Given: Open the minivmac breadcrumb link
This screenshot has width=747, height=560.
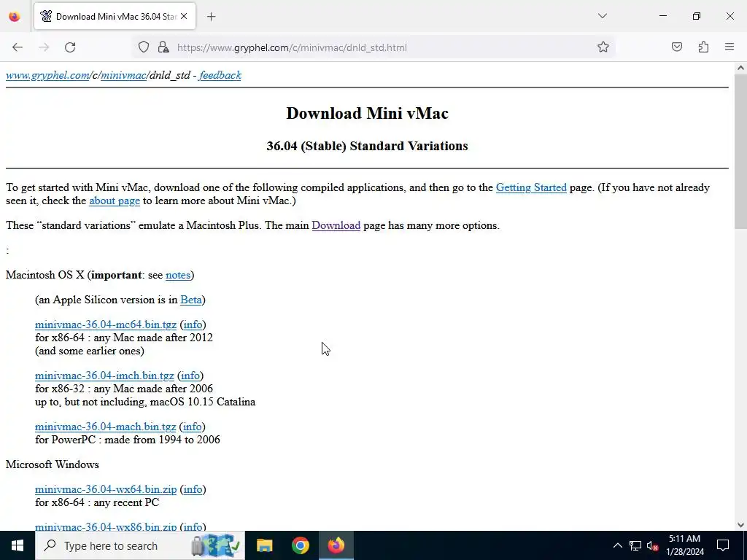Looking at the screenshot, I should [x=123, y=75].
